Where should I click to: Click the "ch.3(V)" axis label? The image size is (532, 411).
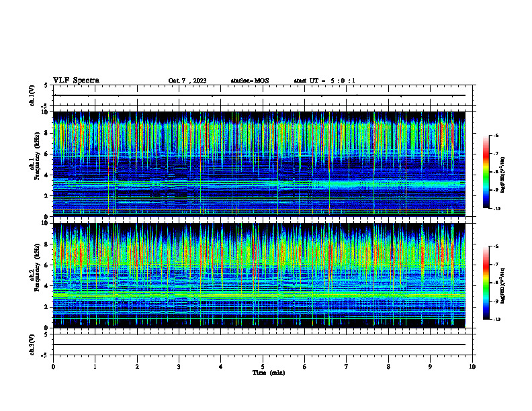tap(32, 345)
